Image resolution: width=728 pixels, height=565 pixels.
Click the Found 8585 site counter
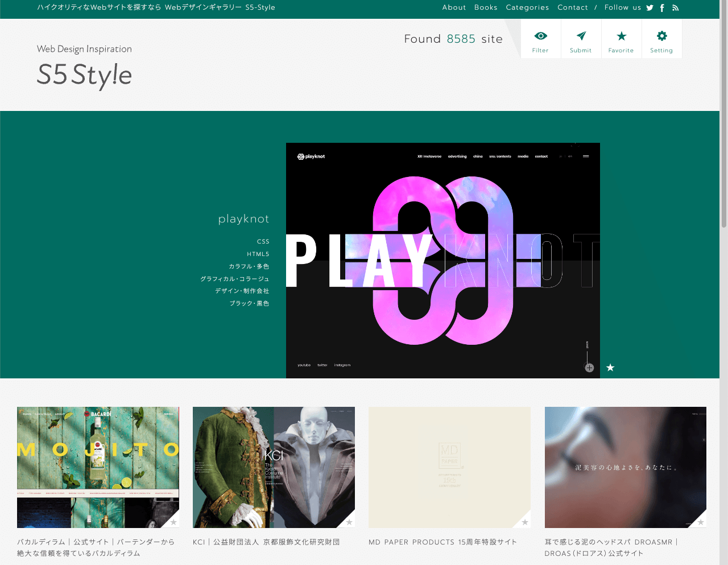(x=453, y=39)
